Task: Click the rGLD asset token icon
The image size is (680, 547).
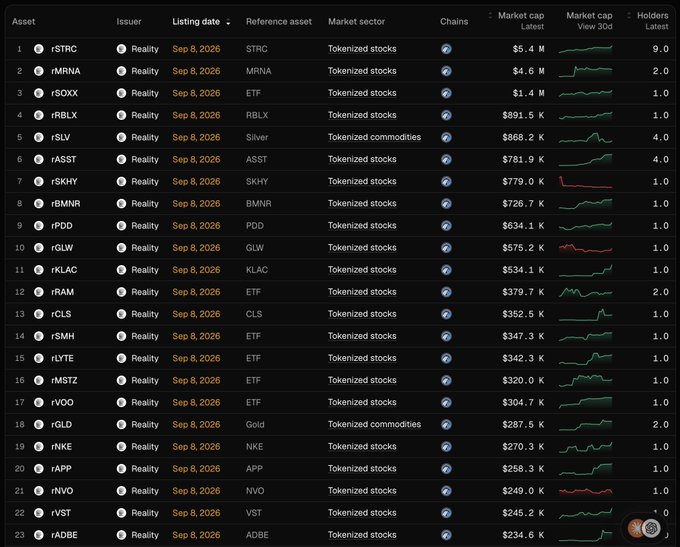Action: coord(39,425)
